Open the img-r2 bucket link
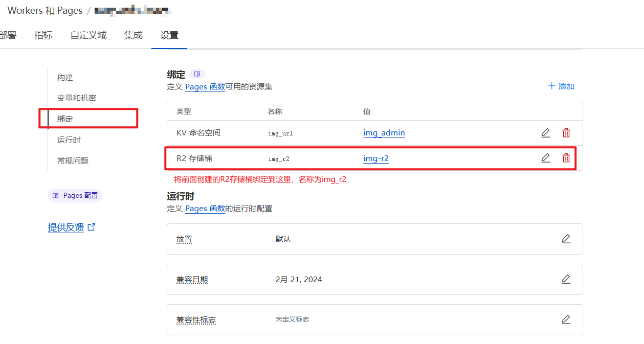This screenshot has width=644, height=344. click(375, 158)
